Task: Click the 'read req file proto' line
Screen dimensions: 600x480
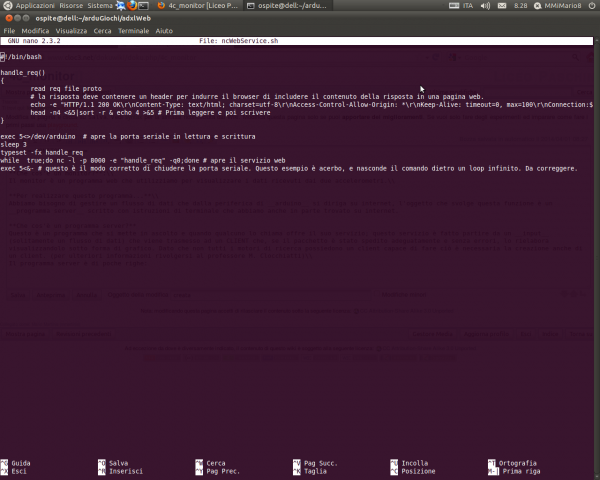Action: click(x=66, y=88)
